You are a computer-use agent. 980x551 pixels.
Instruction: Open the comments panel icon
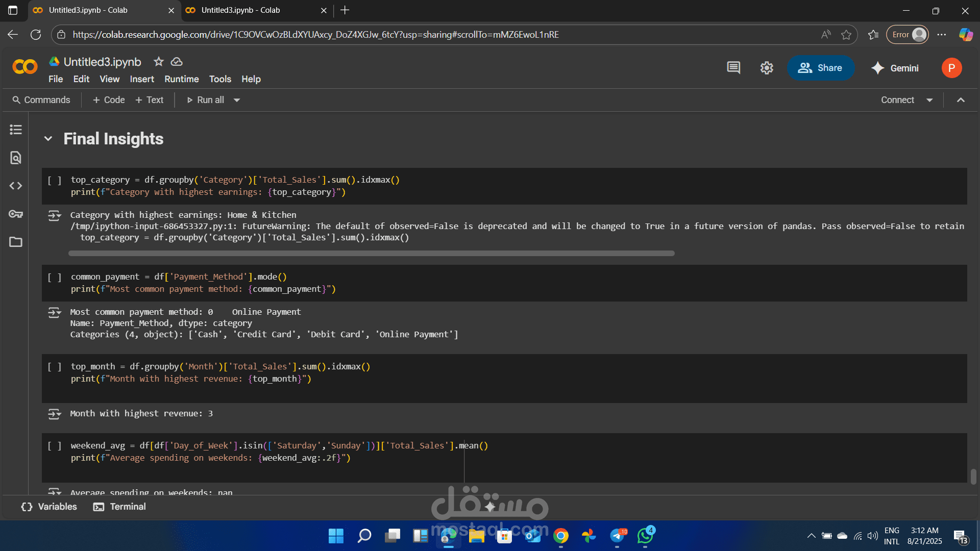733,68
